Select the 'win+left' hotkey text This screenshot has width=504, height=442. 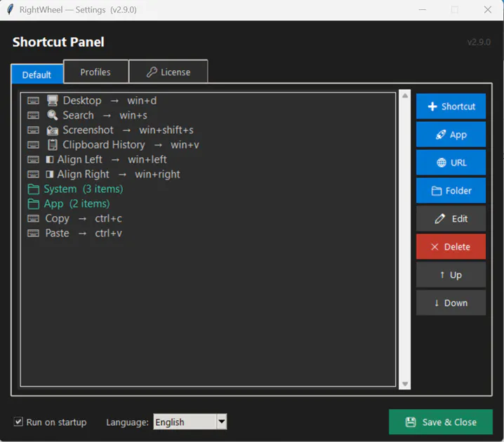pyautogui.click(x=147, y=160)
